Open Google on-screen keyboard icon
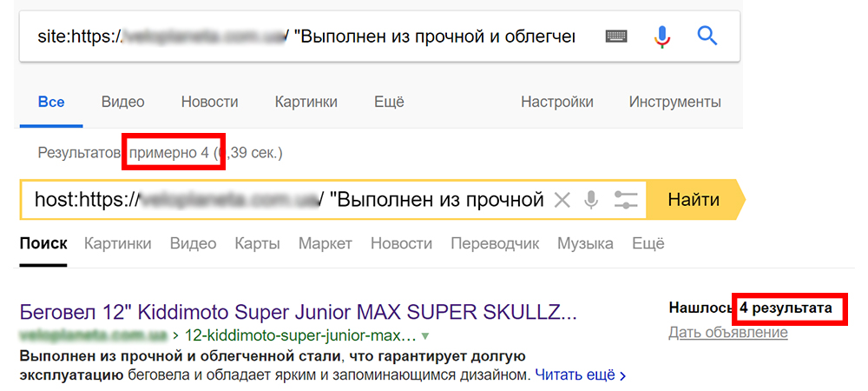The height and width of the screenshot is (391, 868). pyautogui.click(x=616, y=36)
